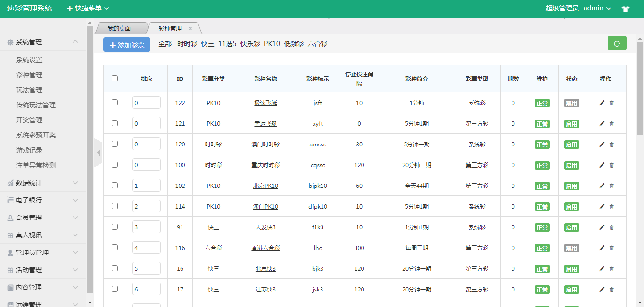Collapse the 系统管理 sidebar section
Screen dimensions: 644x307
(43, 42)
